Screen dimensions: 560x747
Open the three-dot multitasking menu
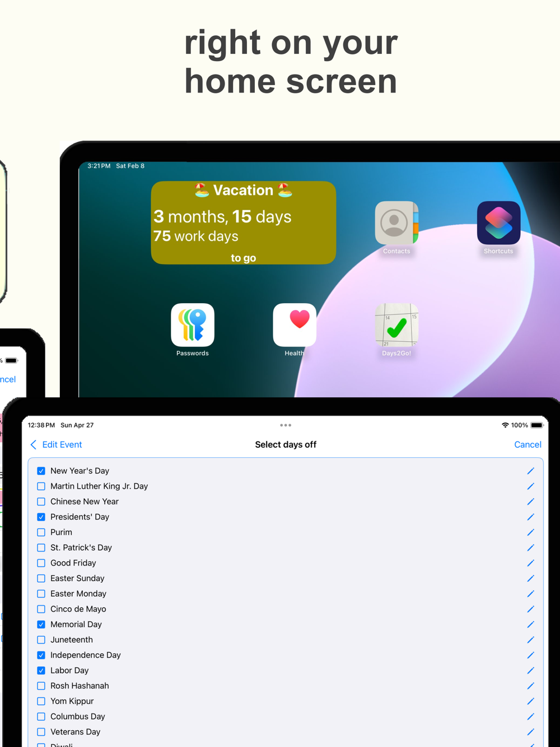coord(286,425)
